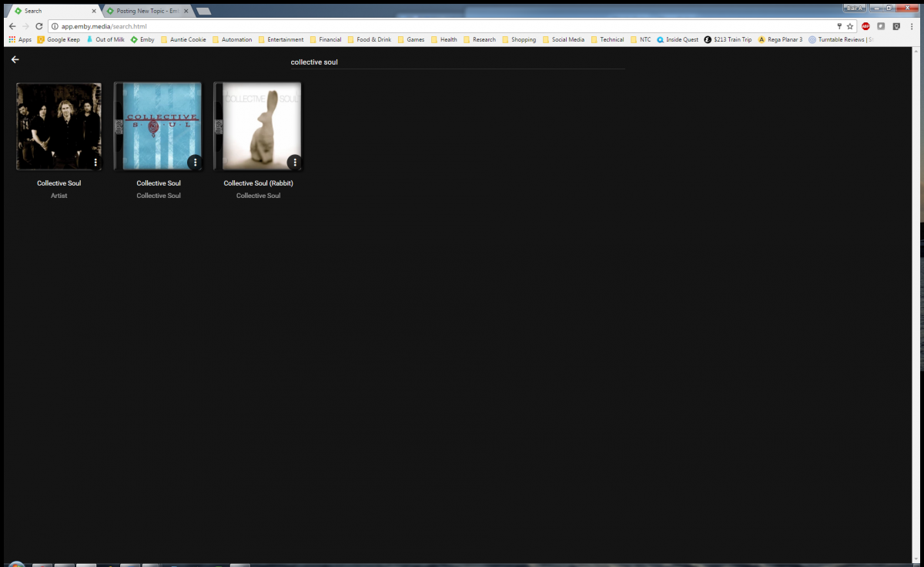Viewport: 924px width, 567px height.
Task: Open the Auntie Cookie bookmarks folder
Action: tap(183, 39)
